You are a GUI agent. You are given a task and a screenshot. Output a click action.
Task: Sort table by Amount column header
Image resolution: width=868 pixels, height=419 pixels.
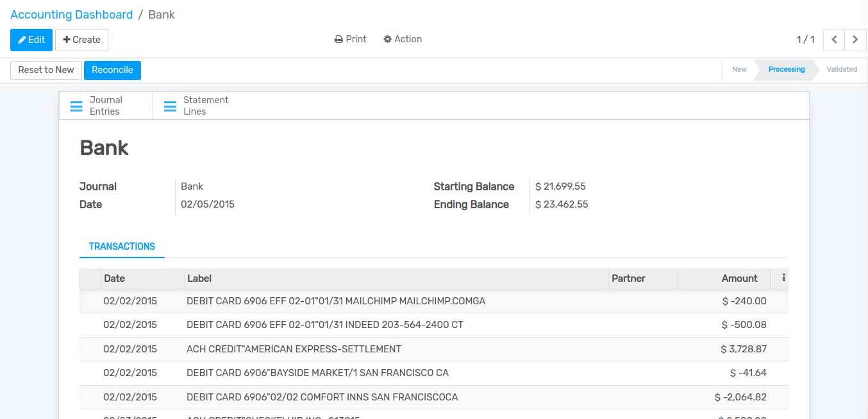pyautogui.click(x=739, y=279)
